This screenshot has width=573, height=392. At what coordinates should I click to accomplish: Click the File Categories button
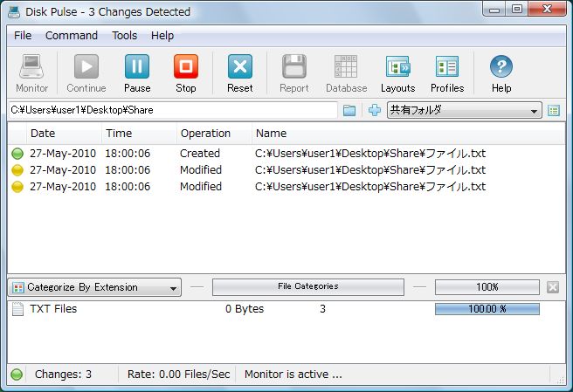point(308,286)
